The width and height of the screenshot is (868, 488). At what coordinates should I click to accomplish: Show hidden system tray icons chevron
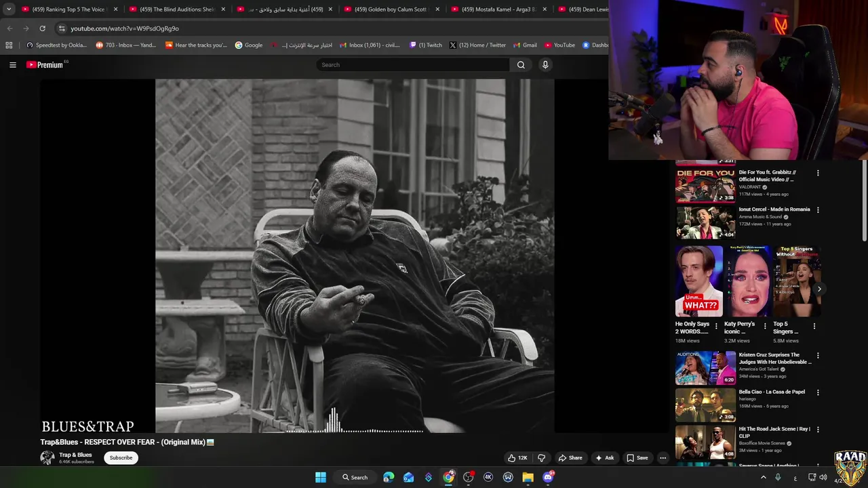[x=763, y=477]
